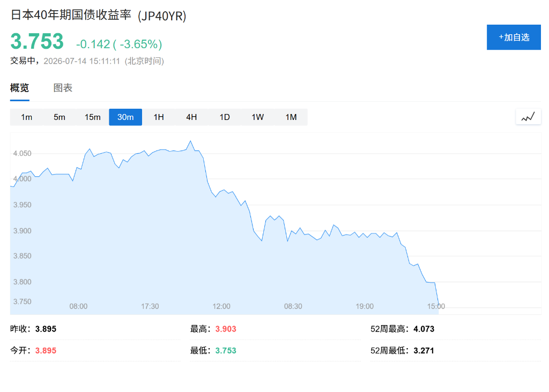The width and height of the screenshot is (549, 392).
Task: Switch to the 图表 tab
Action: 63,88
